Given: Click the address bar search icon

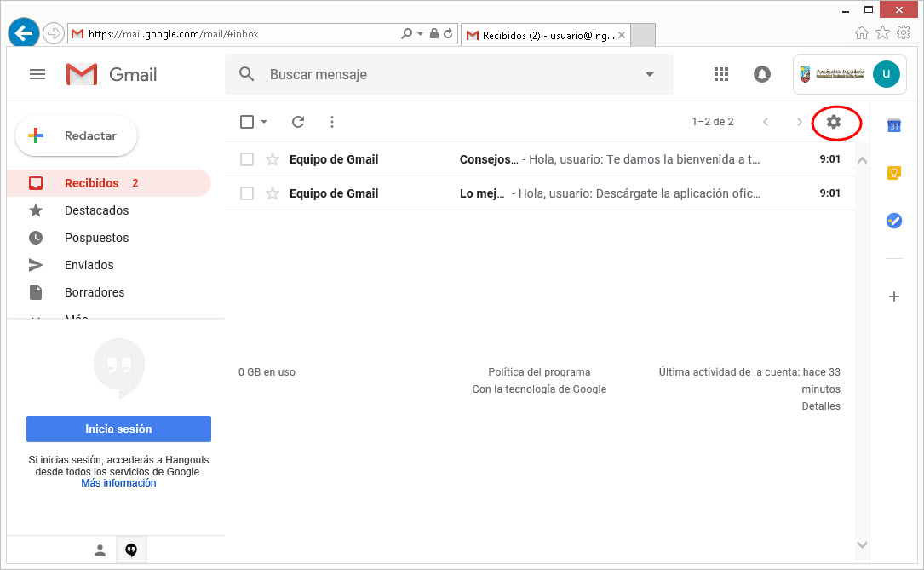Looking at the screenshot, I should tap(406, 33).
